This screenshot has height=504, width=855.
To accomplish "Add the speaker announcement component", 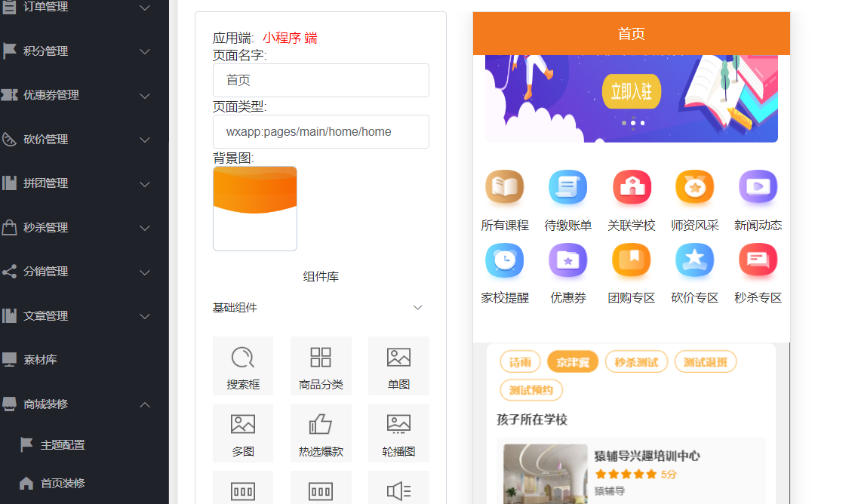I will (398, 488).
